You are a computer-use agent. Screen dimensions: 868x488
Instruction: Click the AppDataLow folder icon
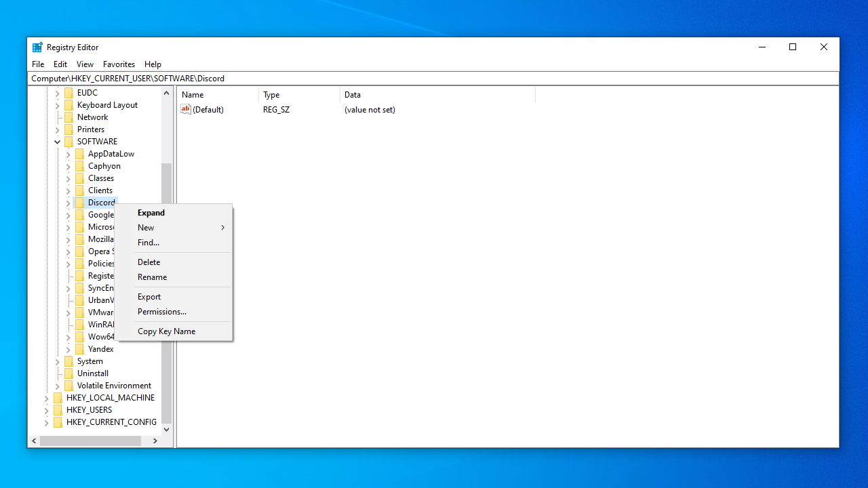(x=79, y=154)
